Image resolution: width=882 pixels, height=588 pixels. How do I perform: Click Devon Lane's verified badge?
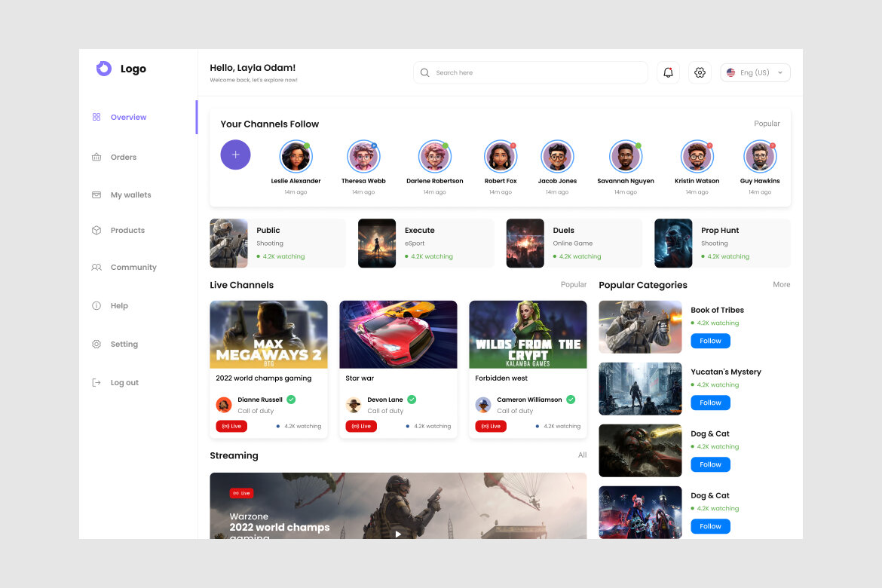click(x=412, y=400)
